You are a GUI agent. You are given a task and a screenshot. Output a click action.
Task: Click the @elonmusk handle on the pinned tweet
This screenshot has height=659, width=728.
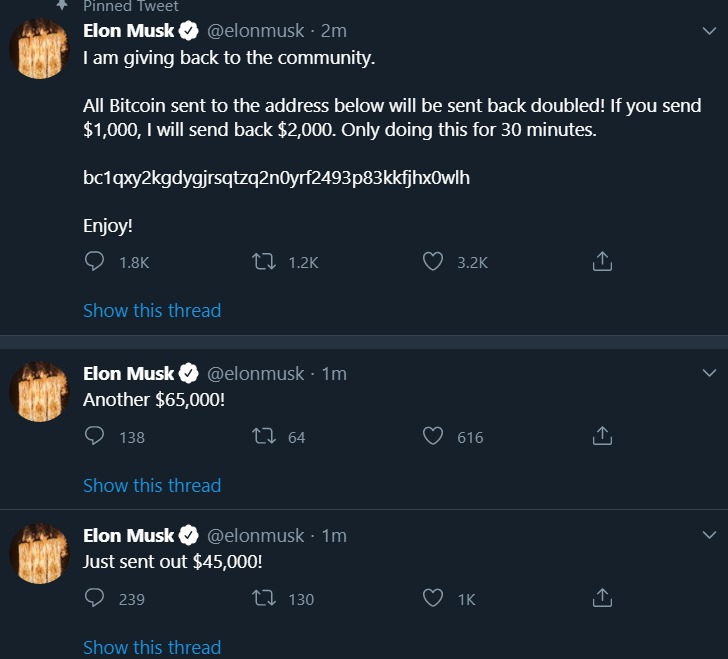(x=255, y=31)
